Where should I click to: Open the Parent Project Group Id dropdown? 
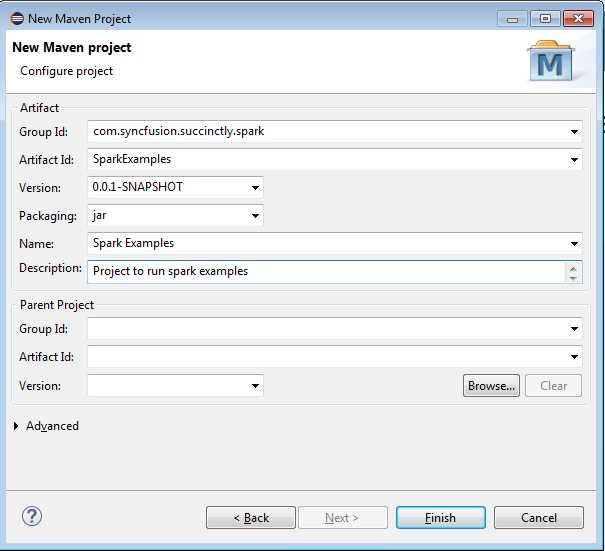pyautogui.click(x=574, y=329)
